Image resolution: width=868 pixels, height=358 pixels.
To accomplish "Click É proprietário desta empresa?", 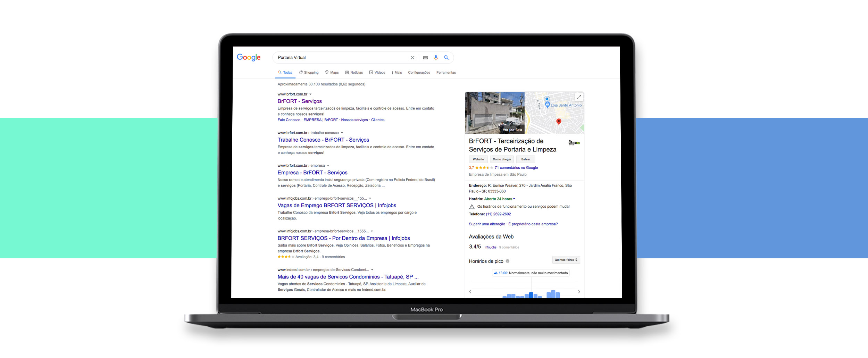I will pos(533,224).
